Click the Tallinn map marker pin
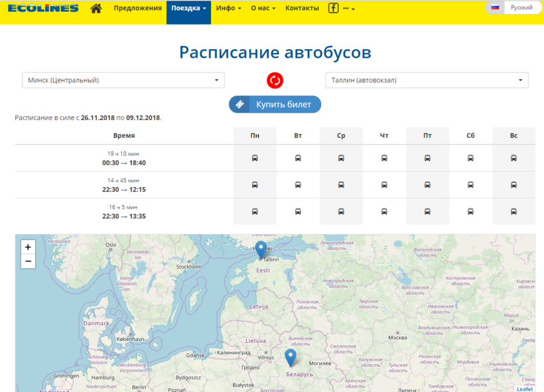 (261, 249)
